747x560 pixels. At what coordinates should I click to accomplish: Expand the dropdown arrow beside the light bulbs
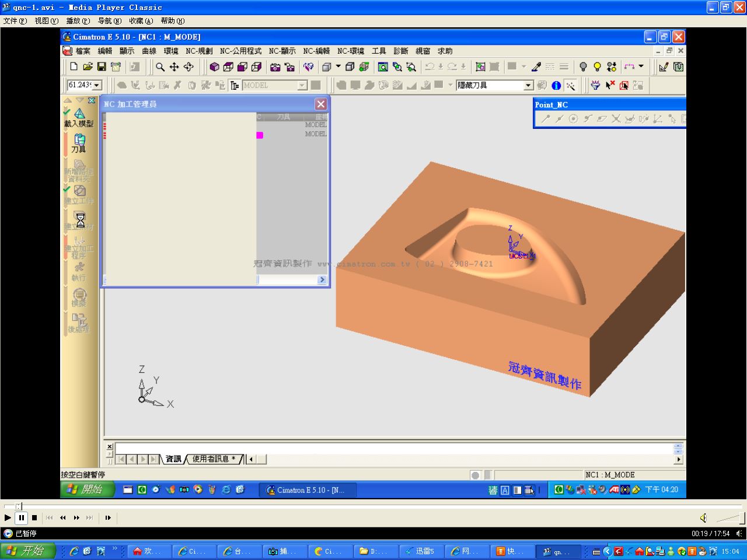click(x=641, y=66)
